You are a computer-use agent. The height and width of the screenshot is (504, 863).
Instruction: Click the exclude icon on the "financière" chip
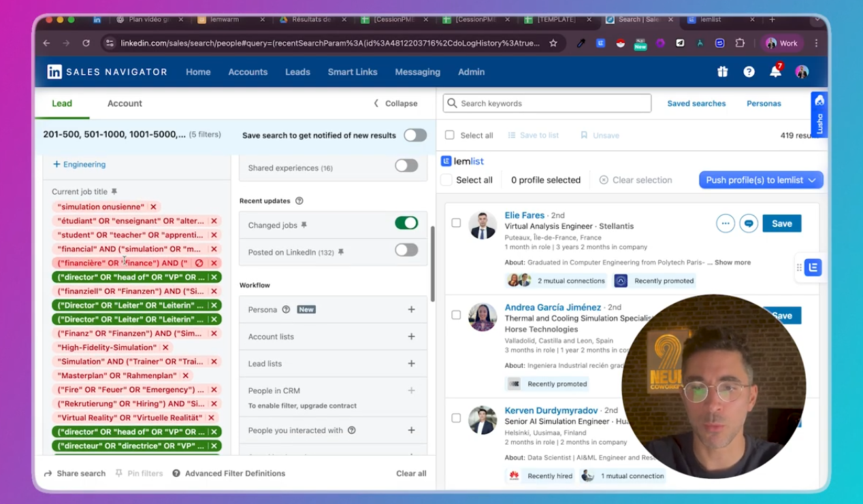coord(199,263)
